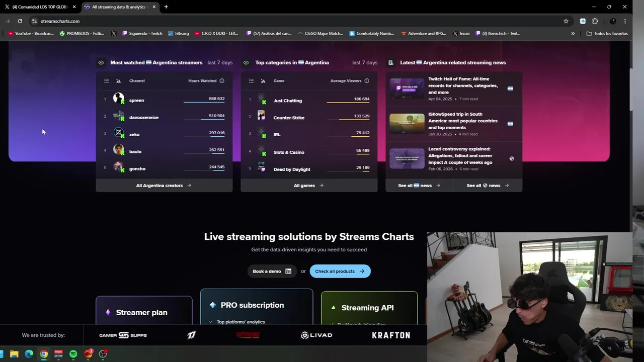The height and width of the screenshot is (362, 644).
Task: Open the CS:GO Major Match bookmark
Action: 320,34
